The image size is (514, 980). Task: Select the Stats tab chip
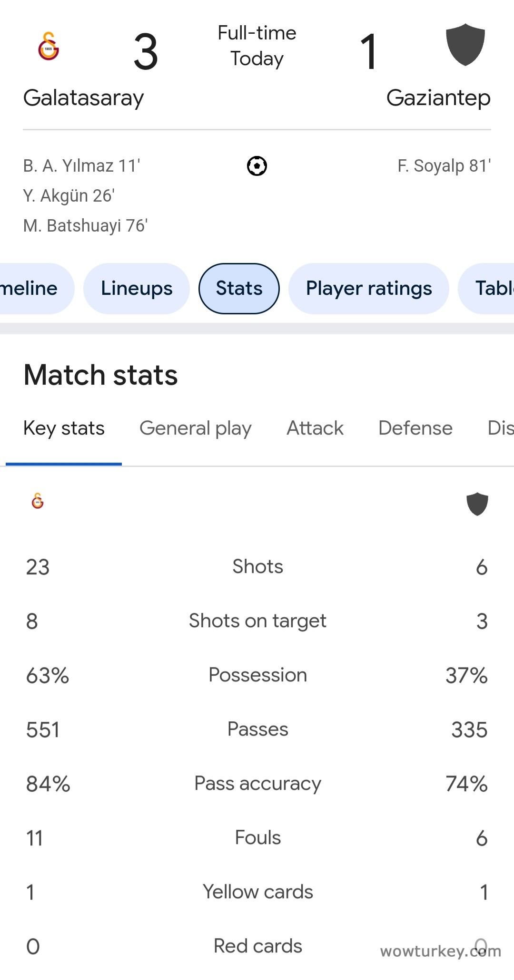click(x=239, y=289)
